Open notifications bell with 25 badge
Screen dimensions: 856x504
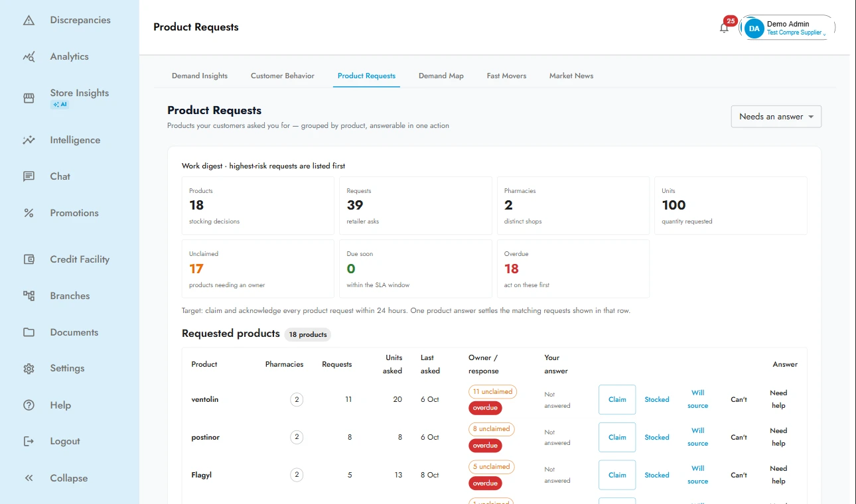(725, 27)
